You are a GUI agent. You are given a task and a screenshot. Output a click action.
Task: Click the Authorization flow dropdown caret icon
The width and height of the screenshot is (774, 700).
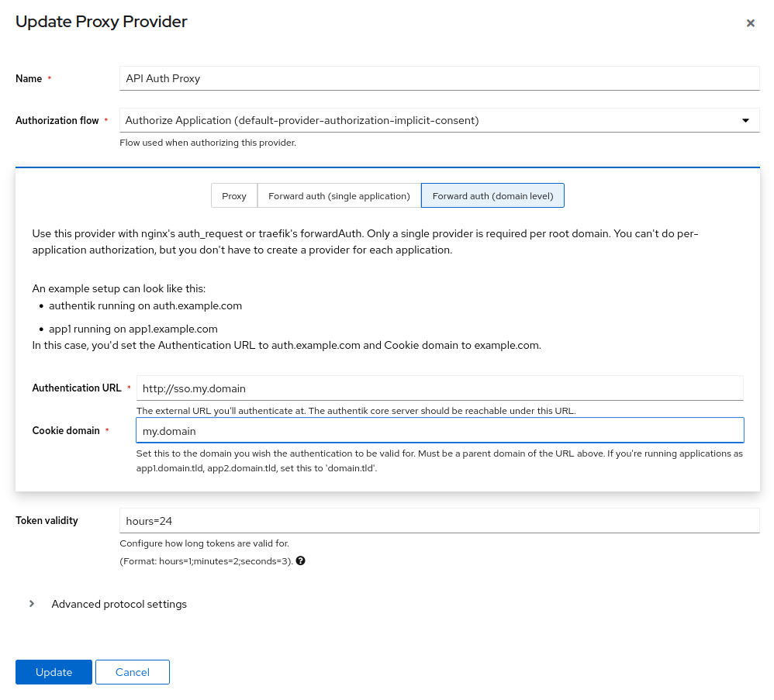[745, 120]
